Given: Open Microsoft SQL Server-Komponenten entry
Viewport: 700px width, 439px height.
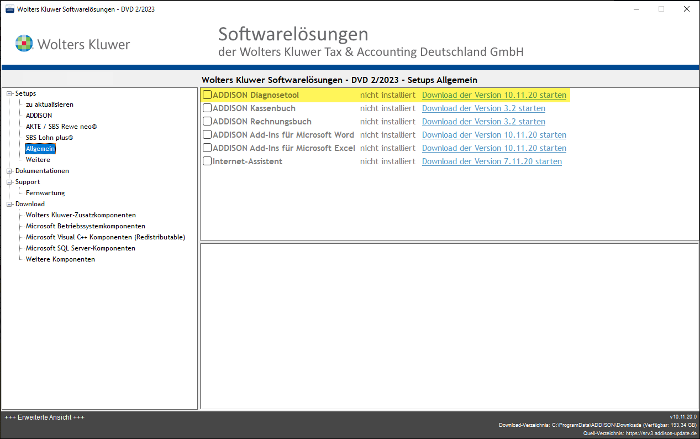Looking at the screenshot, I should point(80,248).
